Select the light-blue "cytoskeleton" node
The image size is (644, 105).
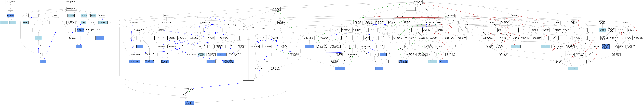point(38,38)
